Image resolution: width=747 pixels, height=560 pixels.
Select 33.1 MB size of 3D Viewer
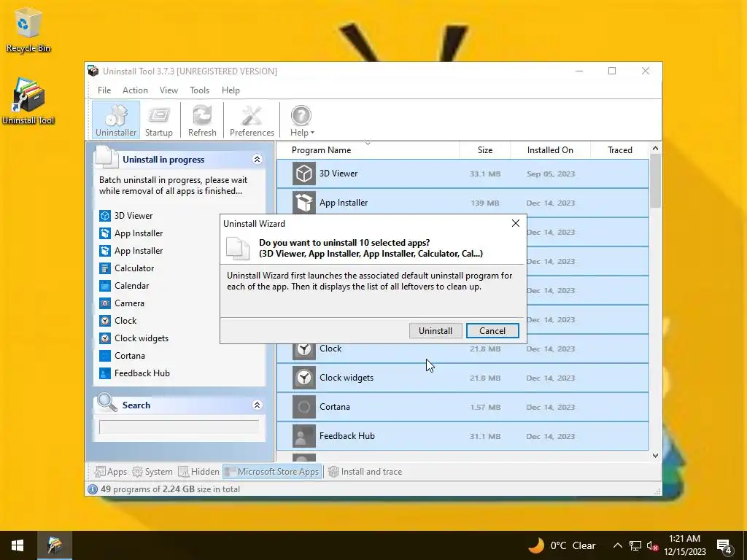click(x=485, y=174)
